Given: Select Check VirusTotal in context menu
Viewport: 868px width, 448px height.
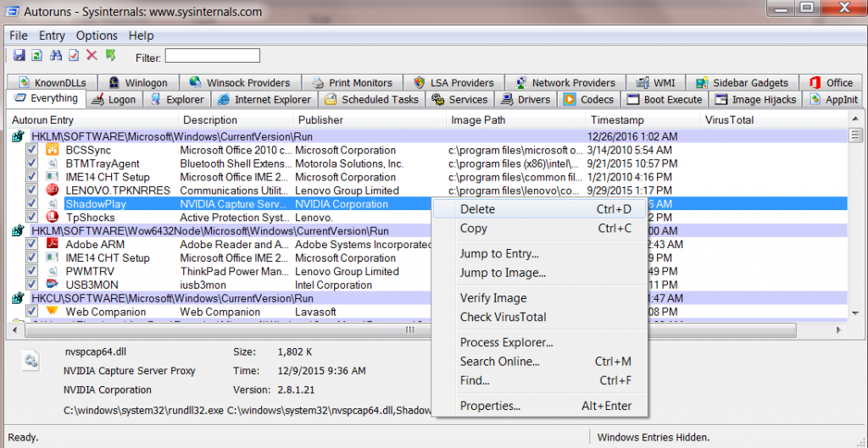Looking at the screenshot, I should pos(540,317).
